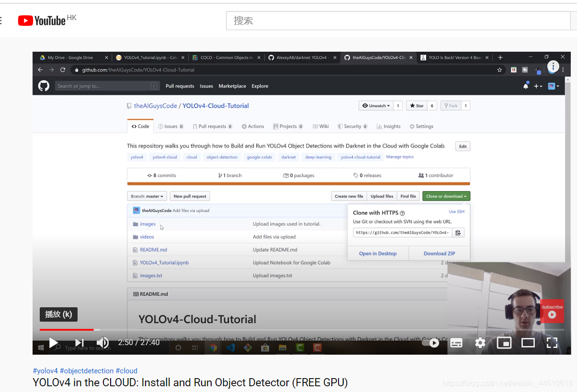577x392 pixels.
Task: Click the Find file button
Action: [x=408, y=196]
